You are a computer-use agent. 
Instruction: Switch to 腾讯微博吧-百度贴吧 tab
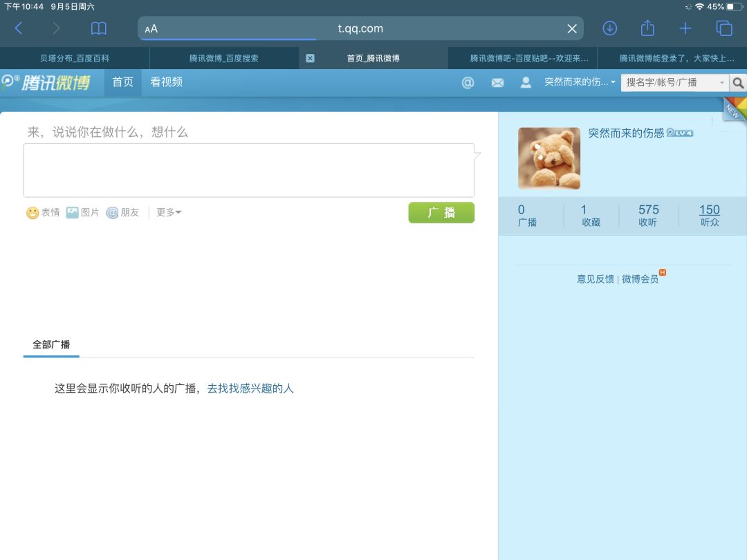[x=523, y=58]
